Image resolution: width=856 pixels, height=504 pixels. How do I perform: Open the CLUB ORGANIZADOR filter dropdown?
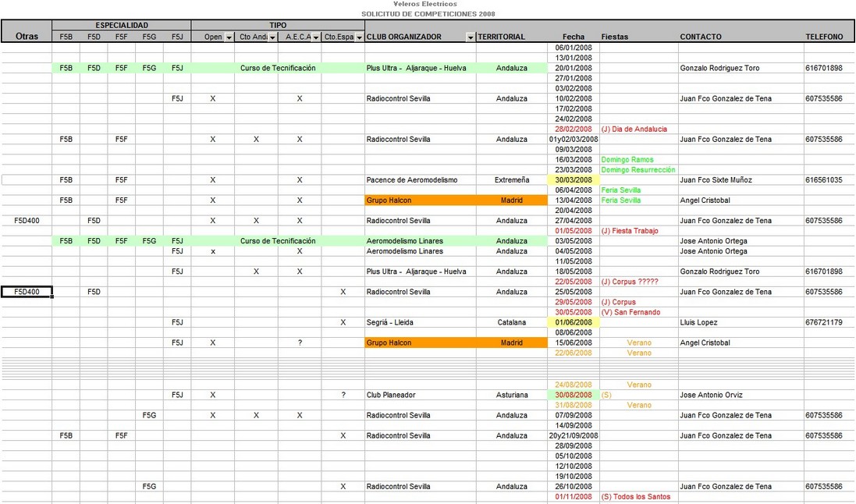[471, 37]
